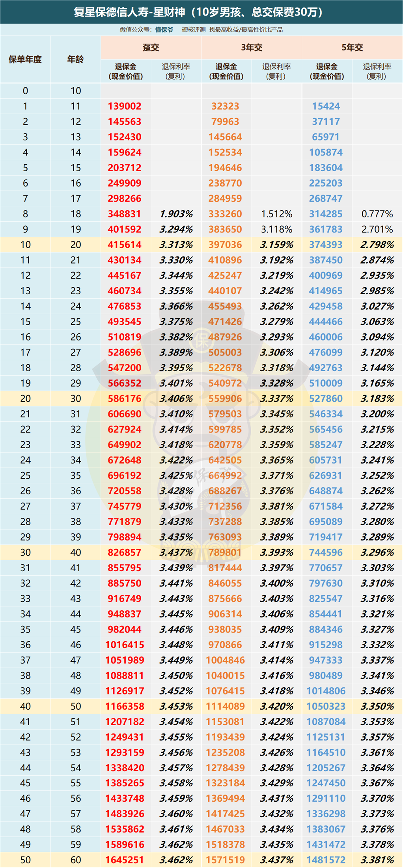The height and width of the screenshot is (868, 403).
Task: Click the 0.777% surrender rate cell
Action: pos(377,214)
